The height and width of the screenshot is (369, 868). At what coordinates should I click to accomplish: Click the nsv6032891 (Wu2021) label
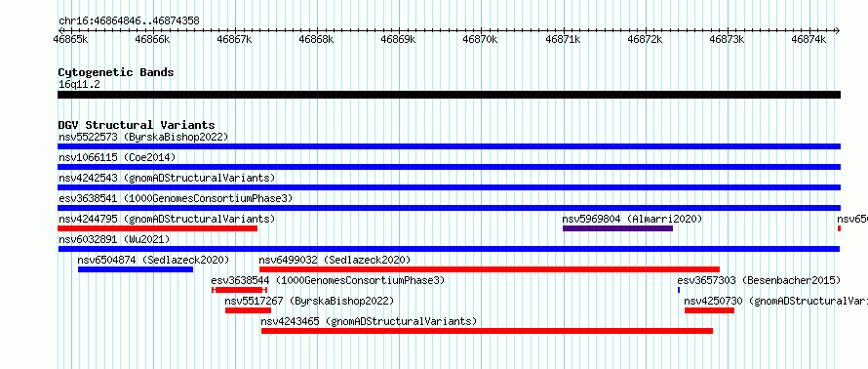114,239
